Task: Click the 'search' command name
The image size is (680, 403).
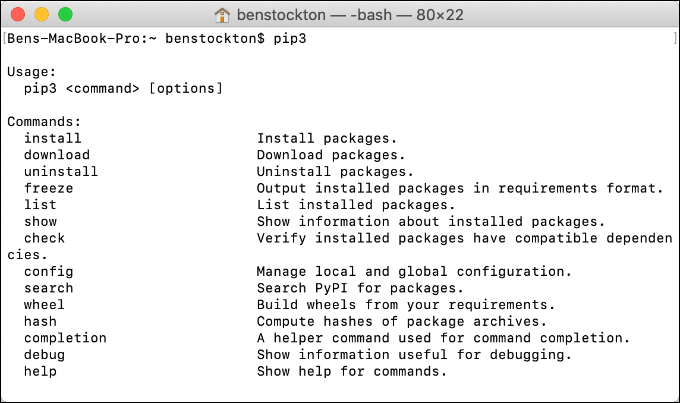Action: (x=49, y=288)
